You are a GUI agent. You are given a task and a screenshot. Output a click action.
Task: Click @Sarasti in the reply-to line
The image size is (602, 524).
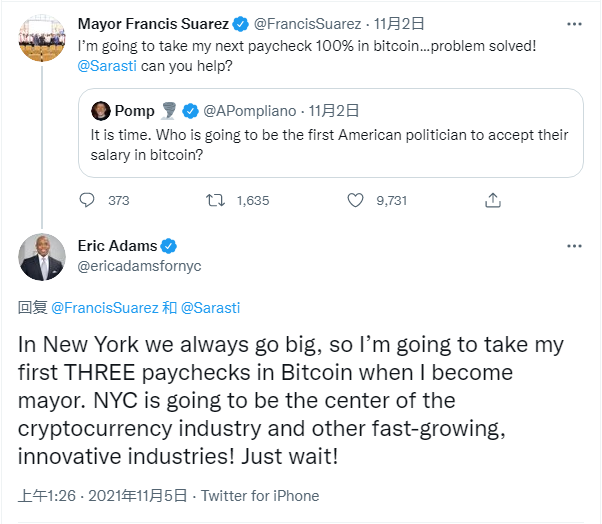(210, 308)
